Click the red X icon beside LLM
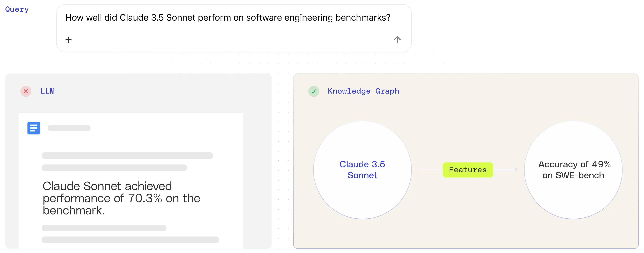The width and height of the screenshot is (644, 253). click(x=26, y=91)
